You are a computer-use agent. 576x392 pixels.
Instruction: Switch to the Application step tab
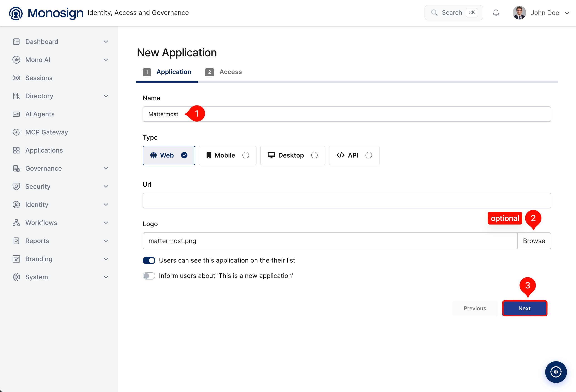tap(167, 72)
